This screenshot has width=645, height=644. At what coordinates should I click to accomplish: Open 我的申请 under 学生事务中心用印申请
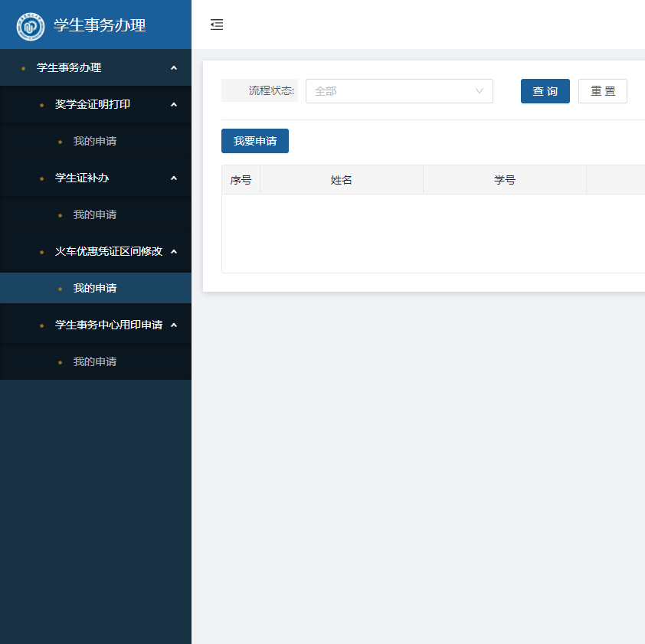[x=95, y=361]
